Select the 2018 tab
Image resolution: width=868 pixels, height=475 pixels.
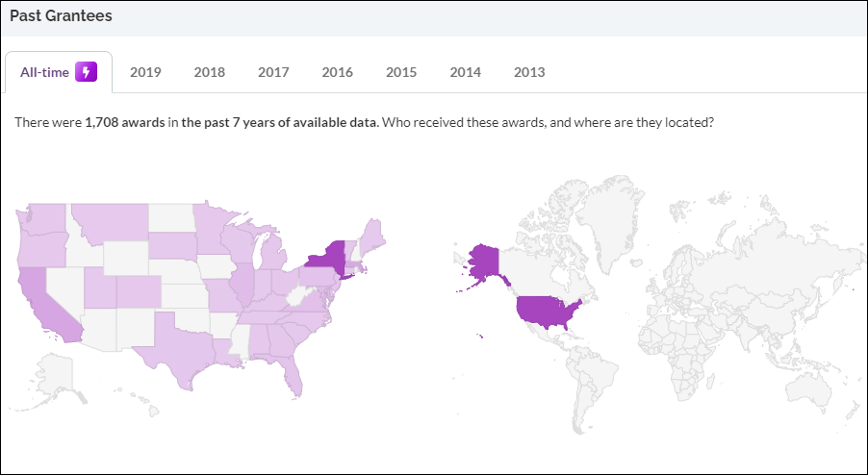click(x=209, y=72)
